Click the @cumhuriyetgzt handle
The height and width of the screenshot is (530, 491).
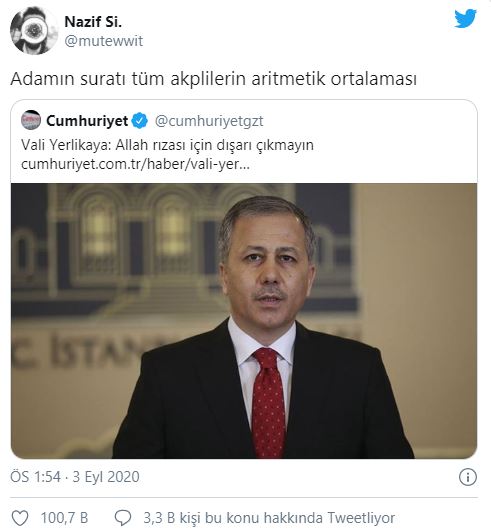click(209, 121)
